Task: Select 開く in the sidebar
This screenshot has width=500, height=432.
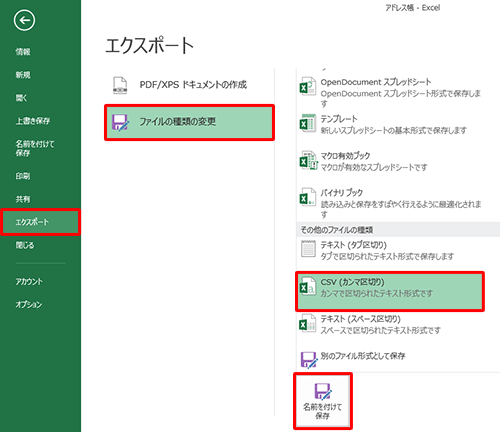Action: point(21,98)
